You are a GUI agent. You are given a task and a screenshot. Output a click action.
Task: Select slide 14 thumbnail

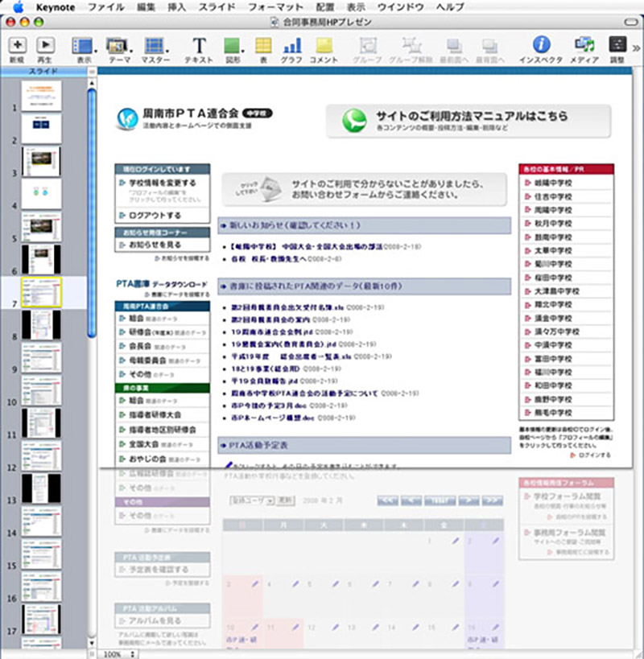[41, 521]
